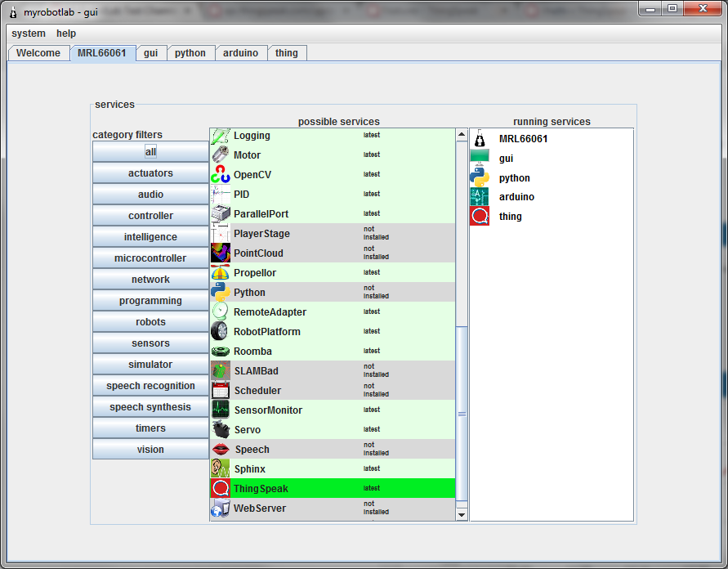Image resolution: width=728 pixels, height=569 pixels.
Task: Select MRL66061 in running services list
Action: tap(523, 139)
